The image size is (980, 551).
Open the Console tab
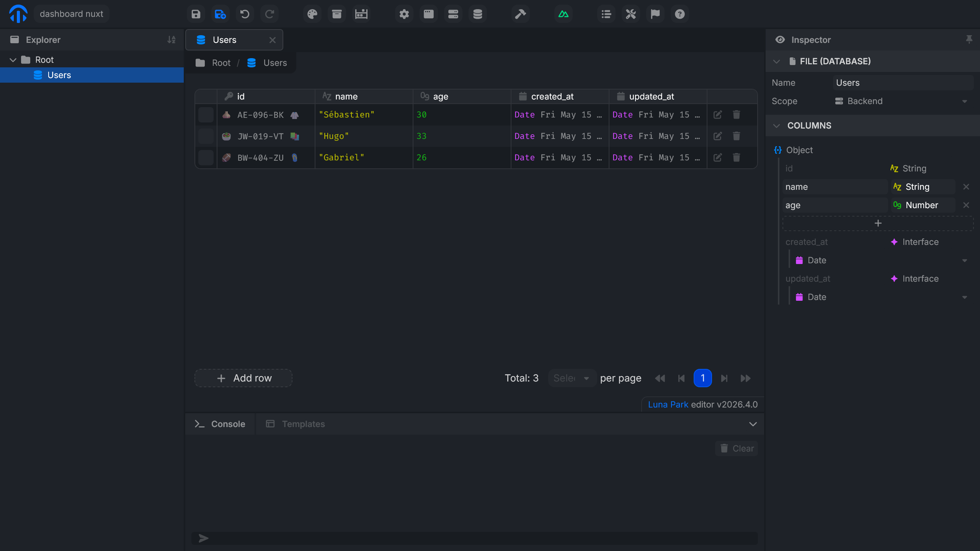[x=220, y=424]
